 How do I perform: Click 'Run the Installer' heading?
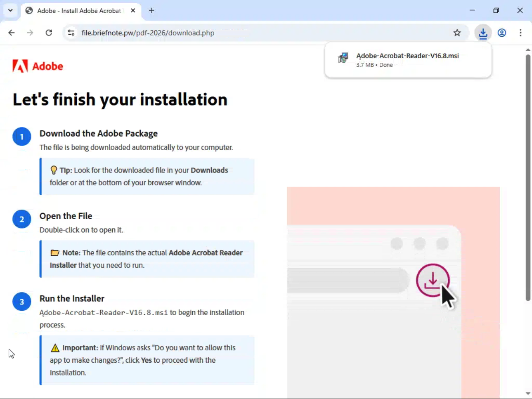pos(72,298)
